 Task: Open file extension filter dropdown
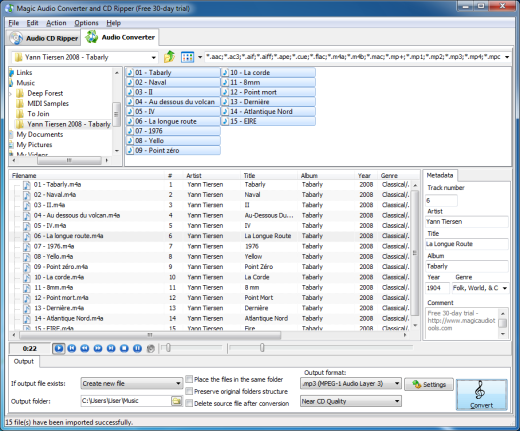[507, 57]
